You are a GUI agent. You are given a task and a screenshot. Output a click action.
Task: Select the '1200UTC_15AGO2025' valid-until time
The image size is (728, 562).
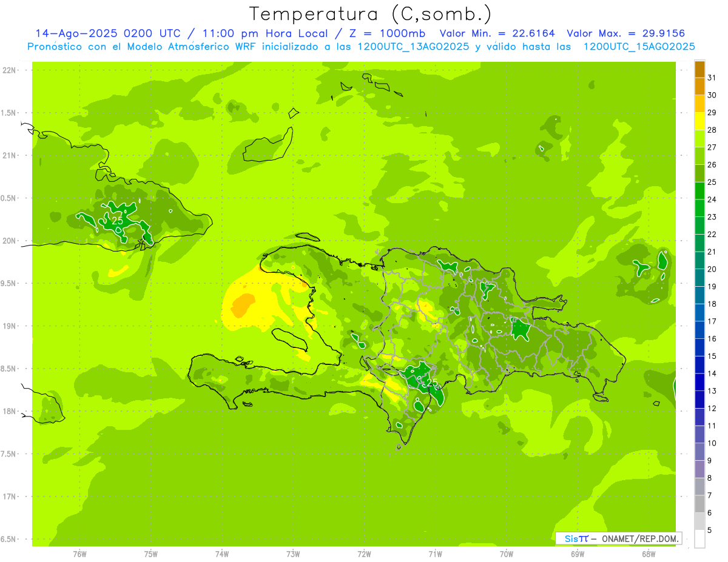[x=639, y=47]
